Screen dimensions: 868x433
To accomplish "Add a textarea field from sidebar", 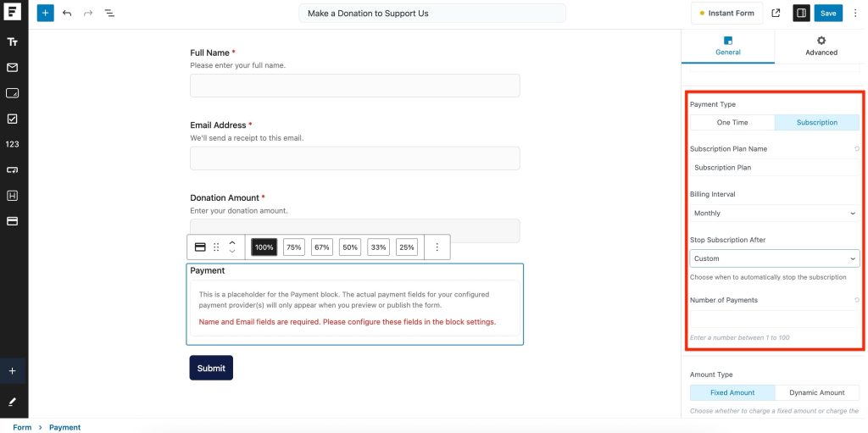I will click(12, 93).
